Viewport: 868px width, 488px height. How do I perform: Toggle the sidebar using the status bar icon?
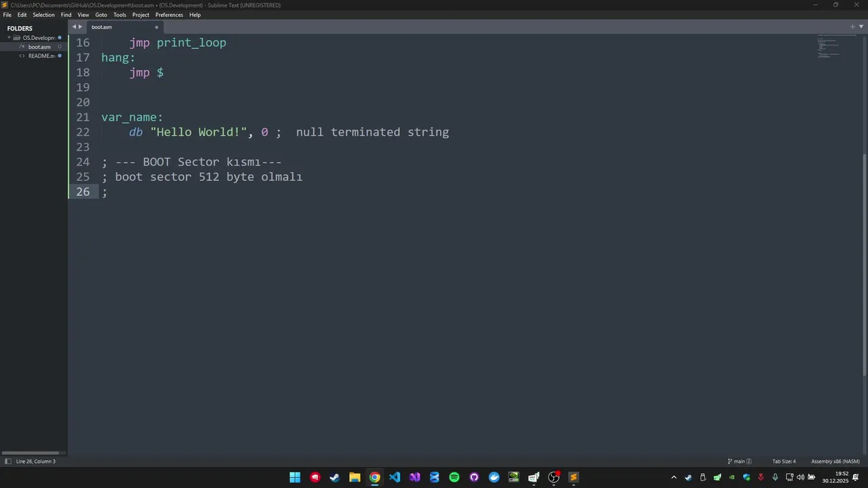click(7, 462)
